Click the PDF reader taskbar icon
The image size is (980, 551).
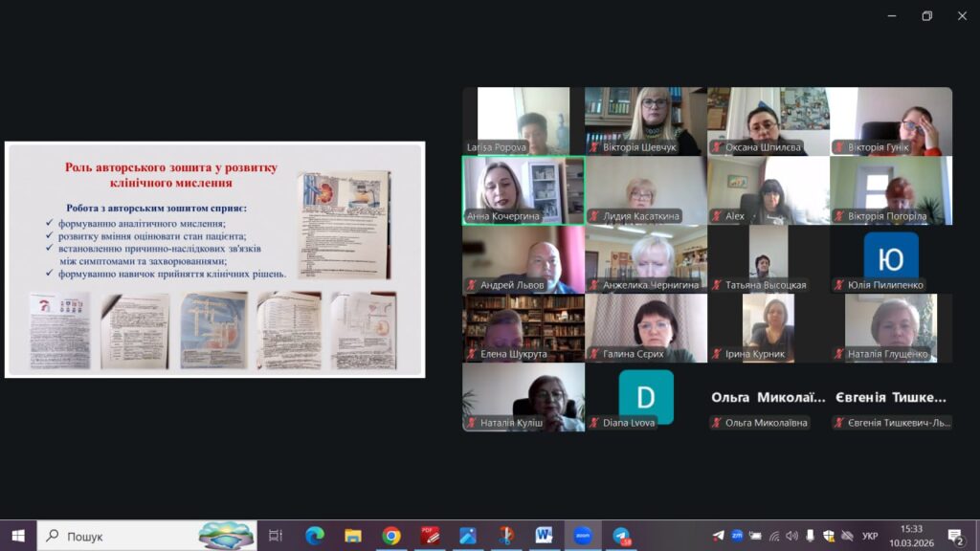430,536
